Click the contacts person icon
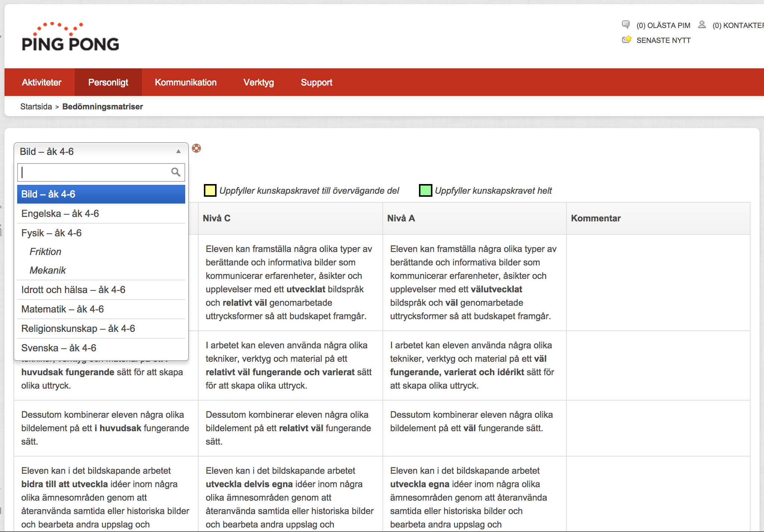Viewport: 764px width, 532px height. (x=702, y=25)
